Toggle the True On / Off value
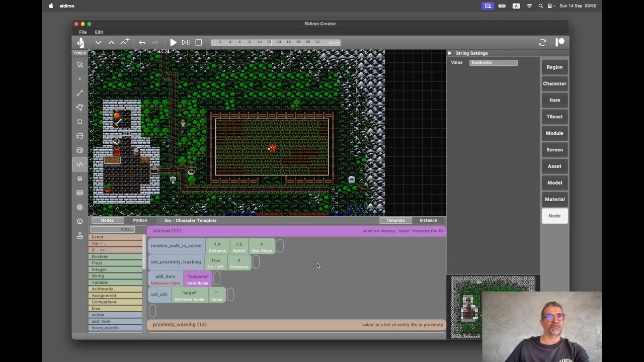The width and height of the screenshot is (644, 362). click(x=215, y=262)
